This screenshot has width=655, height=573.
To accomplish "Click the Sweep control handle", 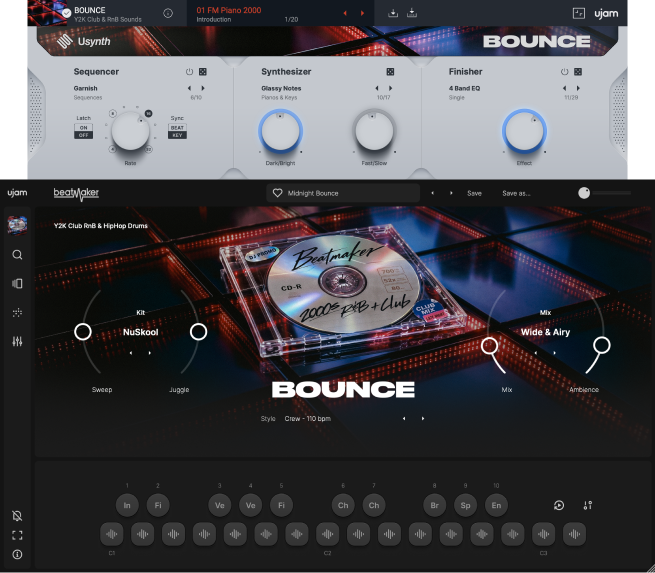I will (83, 332).
